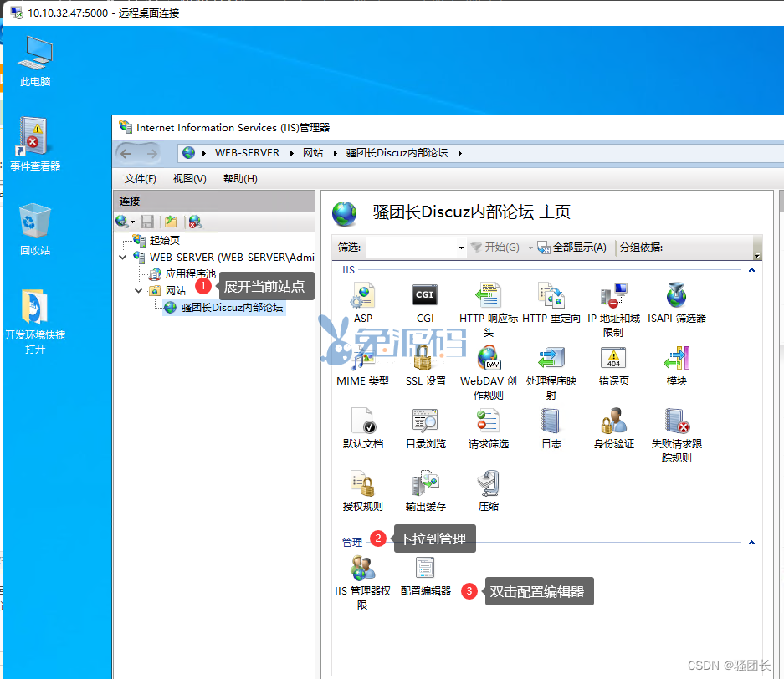Viewport: 784px width, 679px height.
Task: Collapse the WEB-SERVER tree node
Action: coord(123,258)
